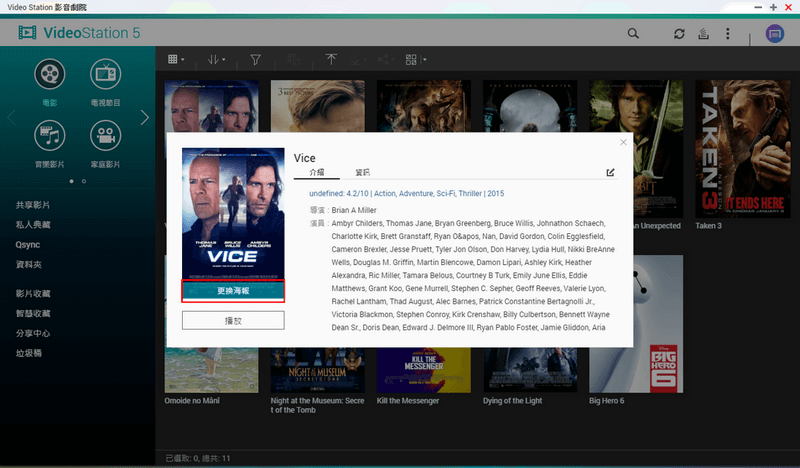Click the selection count status text
The width and height of the screenshot is (800, 468).
[198, 458]
